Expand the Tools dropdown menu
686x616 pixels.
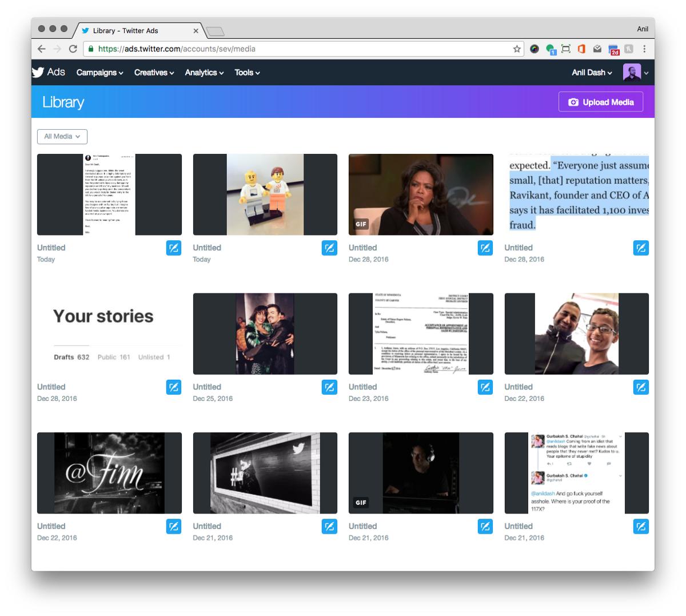pos(247,73)
